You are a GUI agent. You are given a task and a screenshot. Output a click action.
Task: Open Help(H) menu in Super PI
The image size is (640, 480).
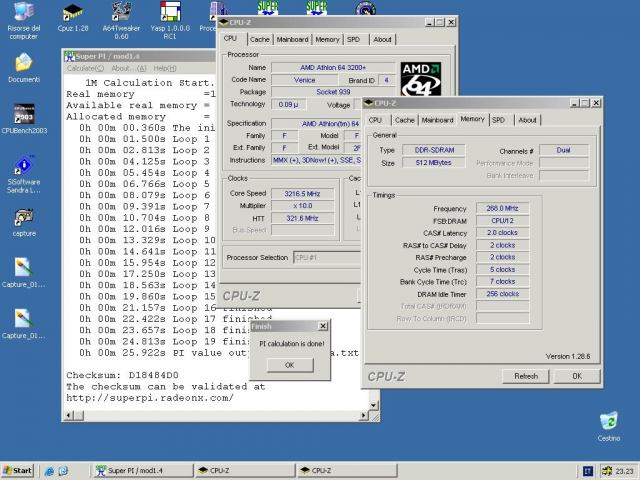pyautogui.click(x=165, y=68)
